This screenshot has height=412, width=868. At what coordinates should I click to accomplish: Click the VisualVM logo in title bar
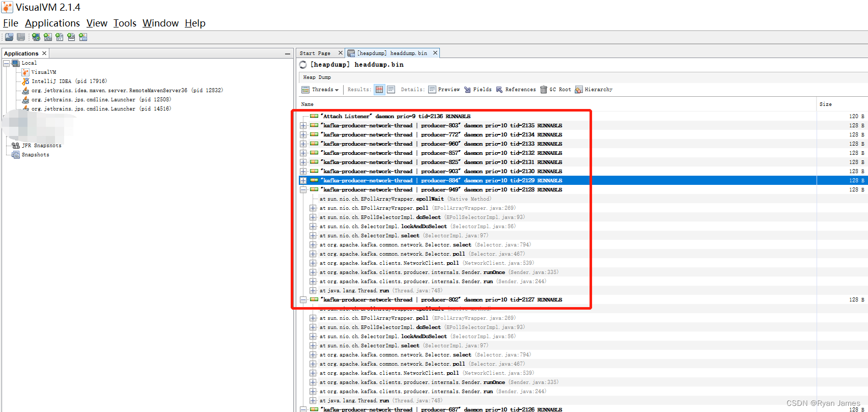[x=7, y=7]
